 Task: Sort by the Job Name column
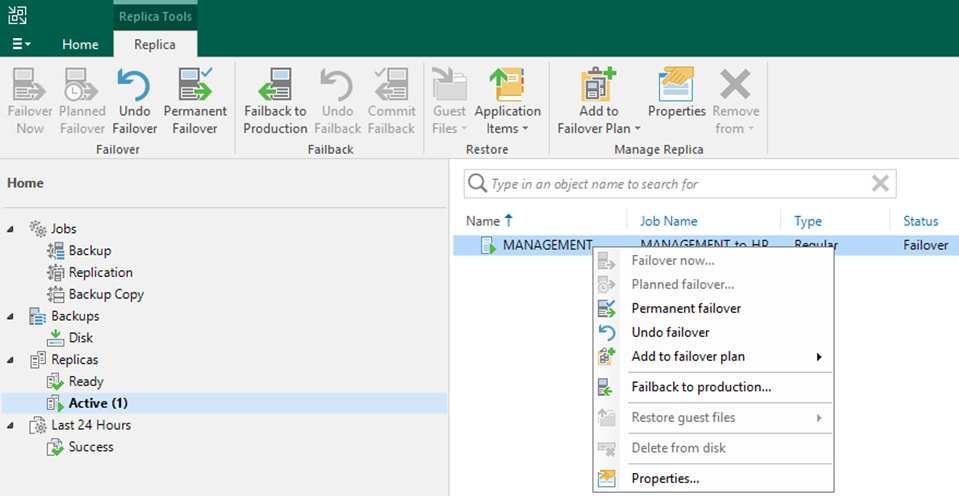(x=668, y=221)
